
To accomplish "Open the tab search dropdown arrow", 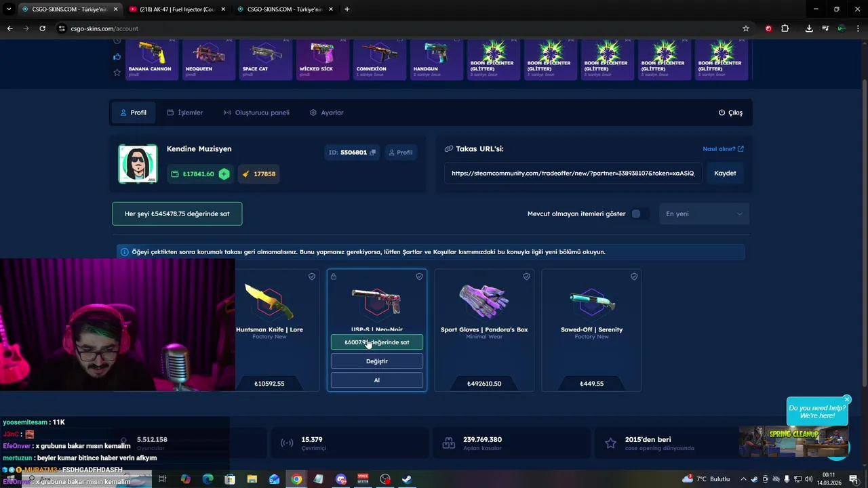I will (9, 9).
